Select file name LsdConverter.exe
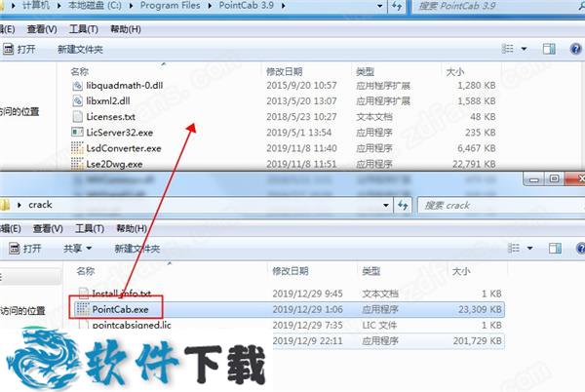The image size is (585, 392). tap(124, 148)
